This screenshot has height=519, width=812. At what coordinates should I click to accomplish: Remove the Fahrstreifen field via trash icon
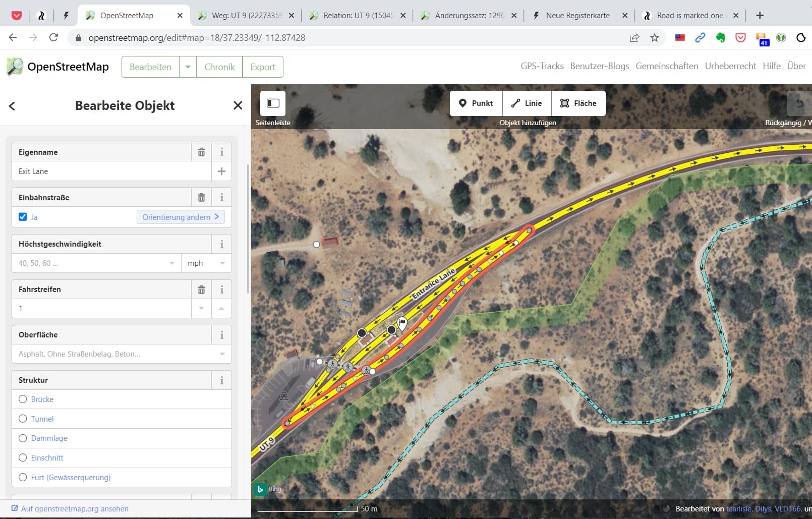pos(201,290)
